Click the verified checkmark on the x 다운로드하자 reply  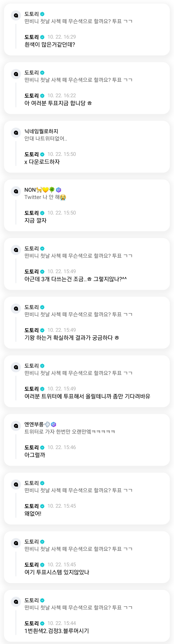[42, 154]
